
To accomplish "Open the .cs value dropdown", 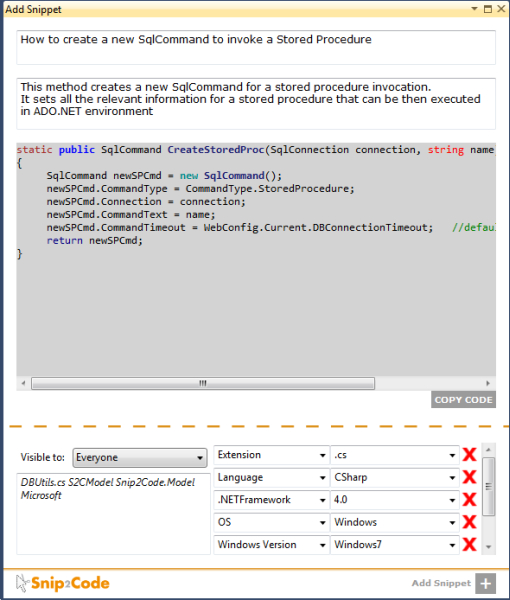I will point(395,455).
